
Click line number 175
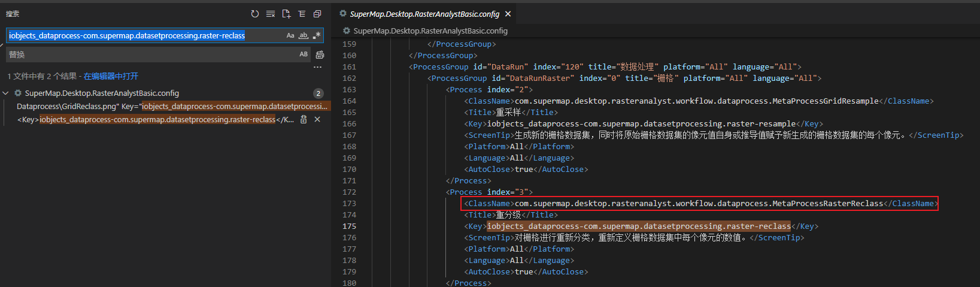349,226
